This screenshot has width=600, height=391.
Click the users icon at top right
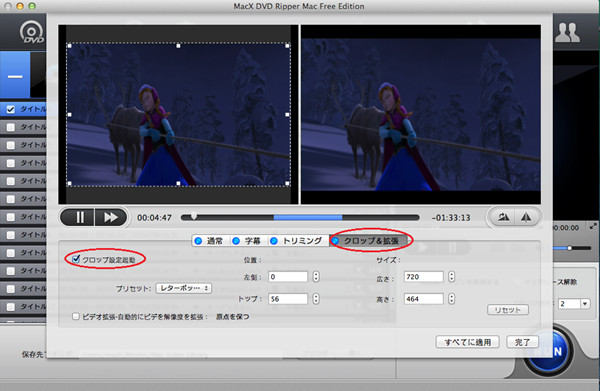point(567,33)
